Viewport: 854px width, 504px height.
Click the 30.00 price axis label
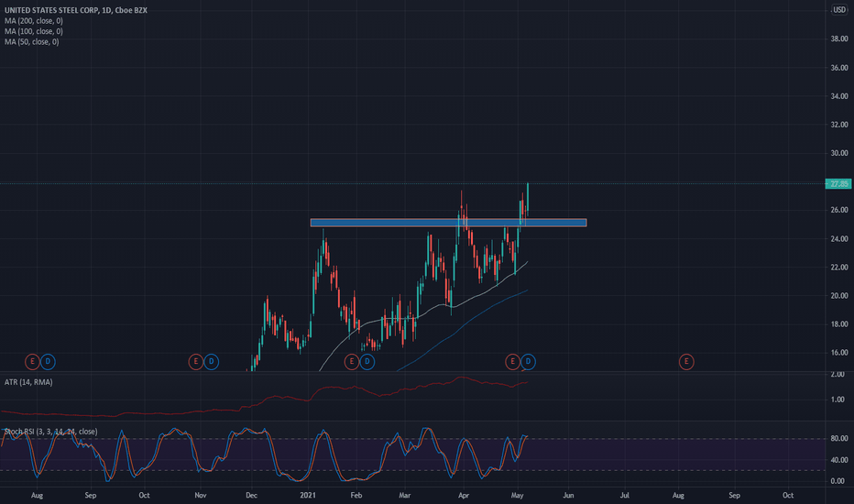tap(839, 153)
